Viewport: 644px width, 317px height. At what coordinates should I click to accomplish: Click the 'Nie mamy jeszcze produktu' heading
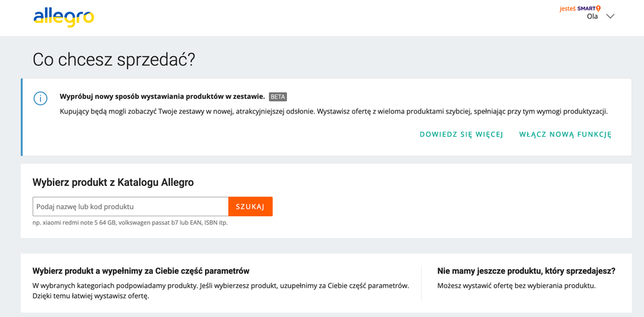[526, 271]
